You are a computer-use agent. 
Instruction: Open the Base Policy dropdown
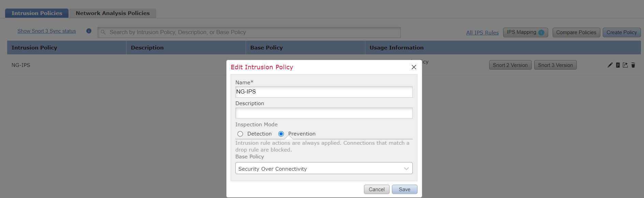click(323, 169)
